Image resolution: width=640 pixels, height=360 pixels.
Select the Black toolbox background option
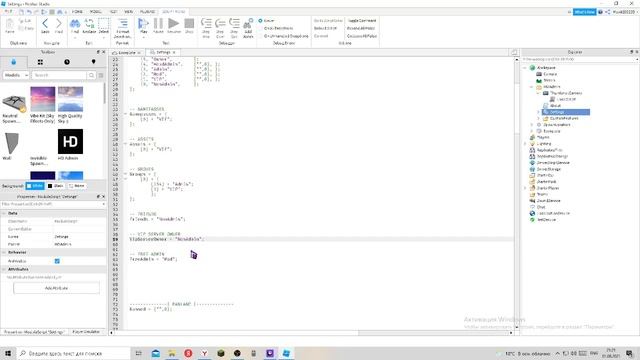point(56,186)
